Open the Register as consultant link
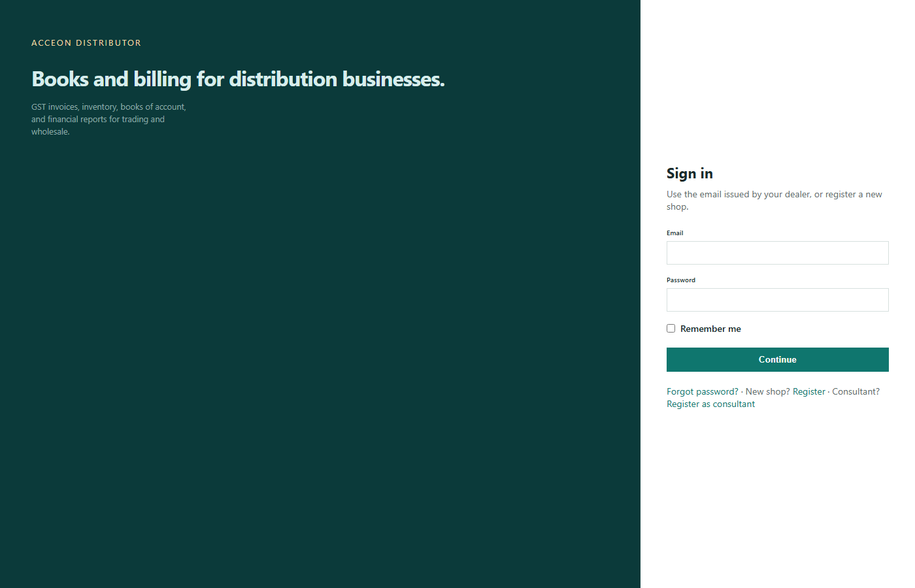 (x=710, y=404)
